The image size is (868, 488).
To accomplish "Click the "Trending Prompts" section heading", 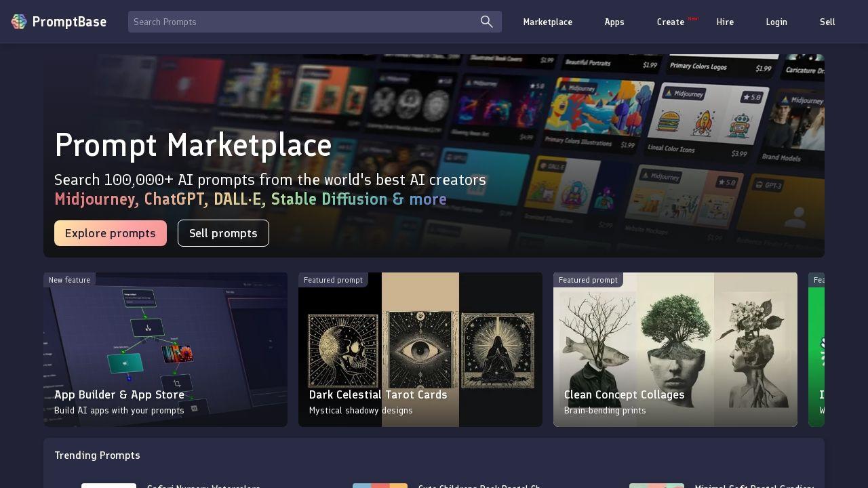I will [97, 455].
